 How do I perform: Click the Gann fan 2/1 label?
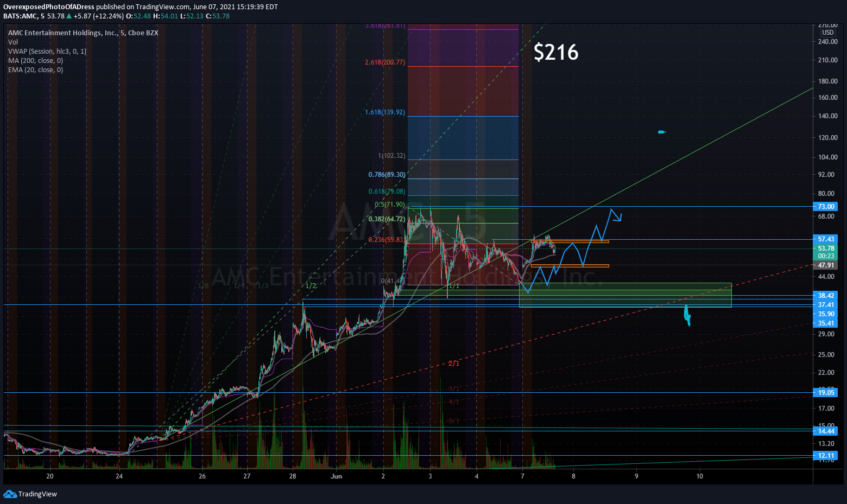(x=454, y=363)
